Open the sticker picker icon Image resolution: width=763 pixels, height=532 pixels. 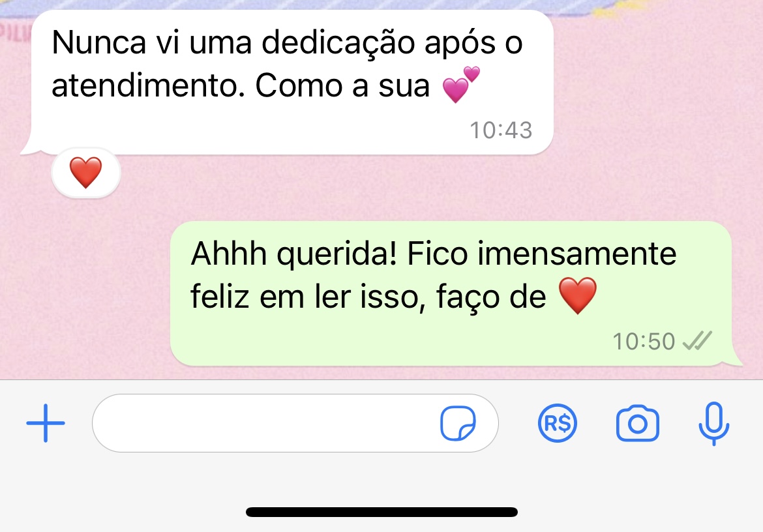pos(458,423)
